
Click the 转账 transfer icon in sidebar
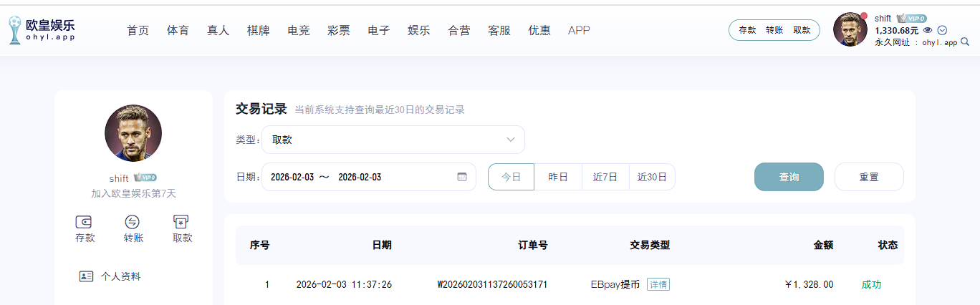[133, 222]
